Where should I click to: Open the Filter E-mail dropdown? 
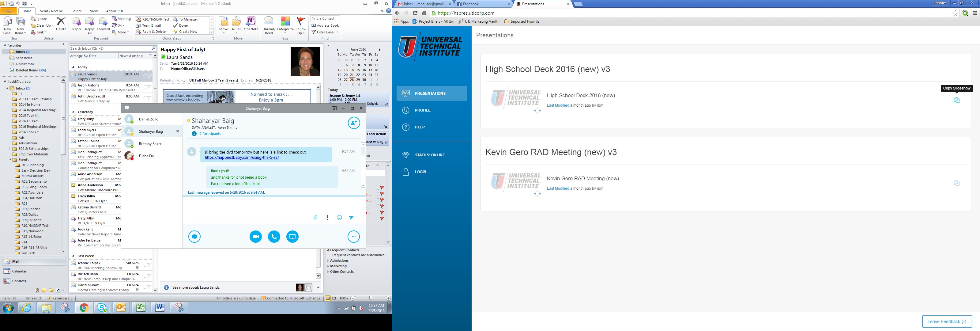(325, 32)
